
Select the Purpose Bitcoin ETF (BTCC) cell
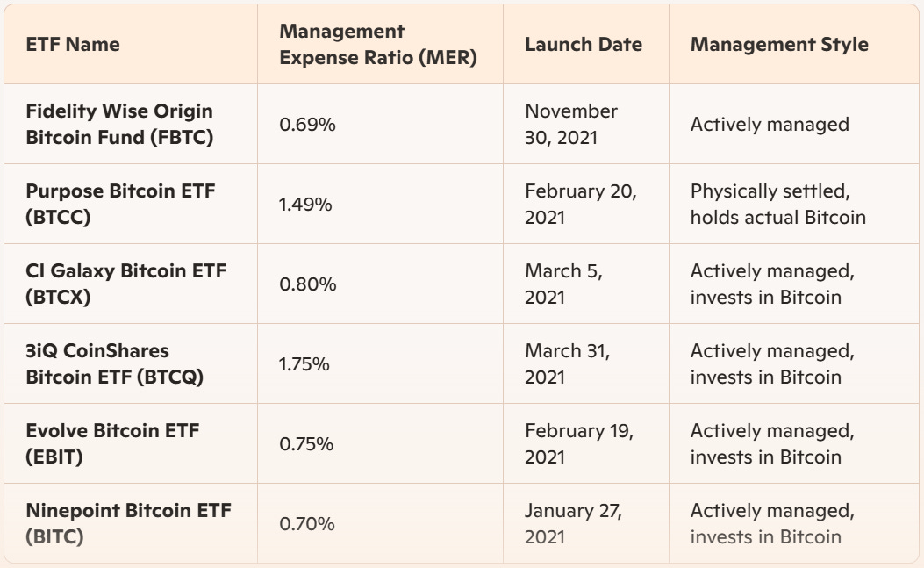pos(120,204)
